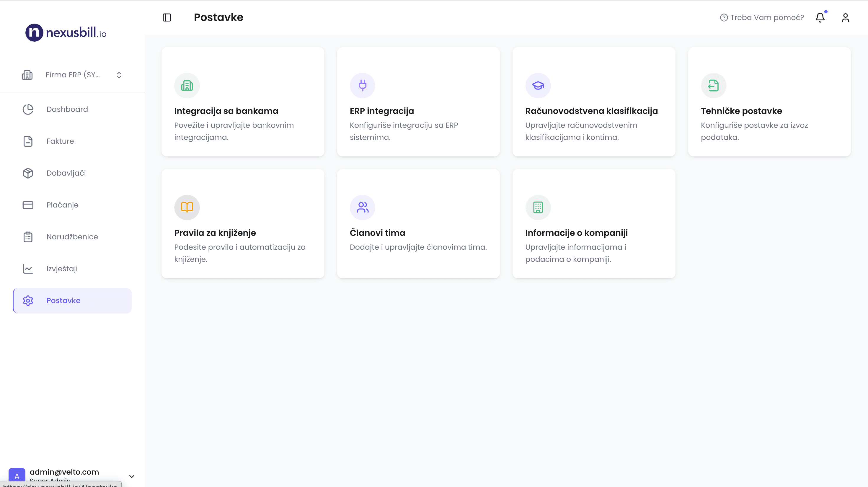Open the Plaćanje sidebar item
This screenshot has width=868, height=487.
point(62,205)
